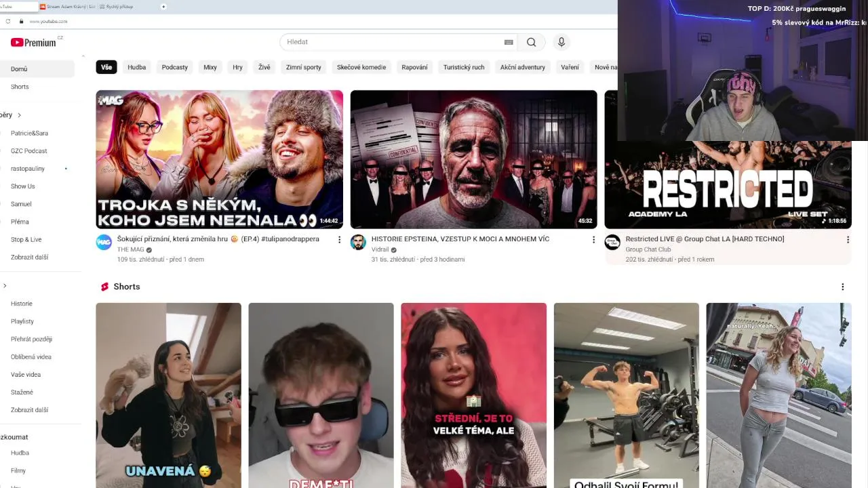Image resolution: width=868 pixels, height=488 pixels.
Task: Open the on-screen keyboard icon in search
Action: pyautogui.click(x=509, y=42)
